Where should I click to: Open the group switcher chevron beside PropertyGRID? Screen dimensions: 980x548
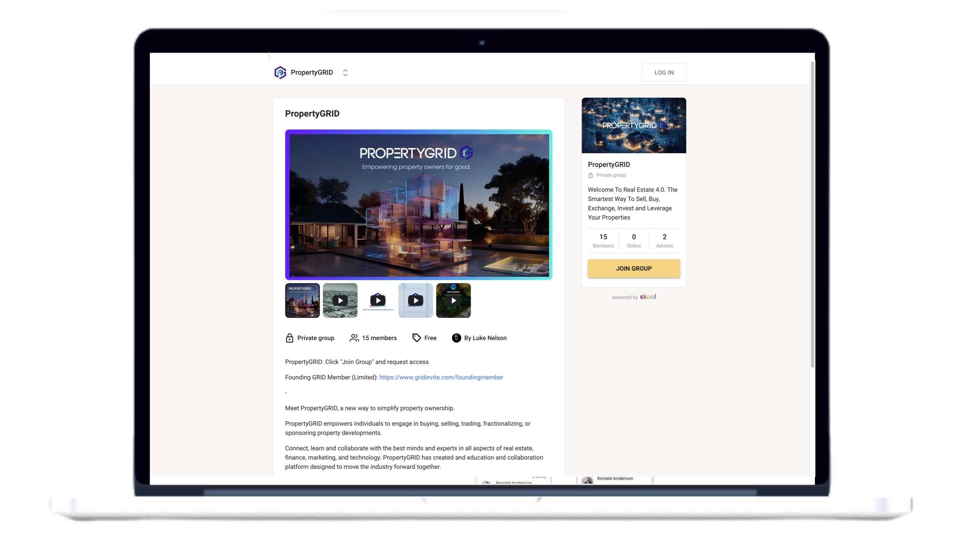click(x=345, y=72)
